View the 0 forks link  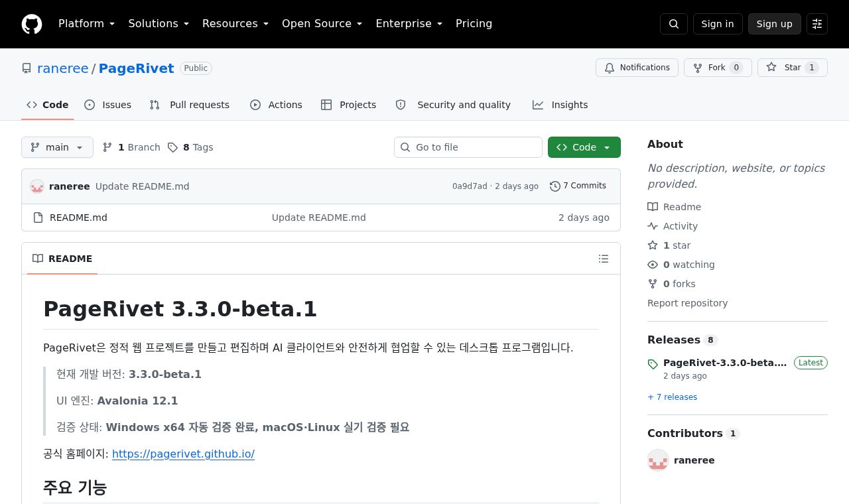672,284
